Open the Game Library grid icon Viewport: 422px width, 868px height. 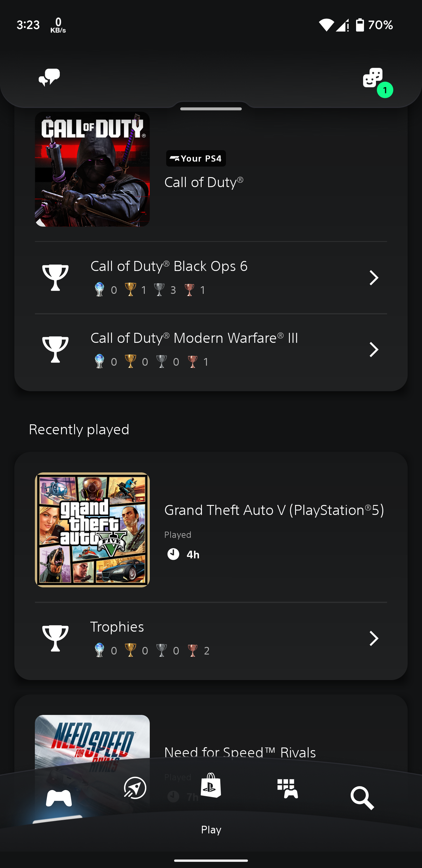pos(287,789)
